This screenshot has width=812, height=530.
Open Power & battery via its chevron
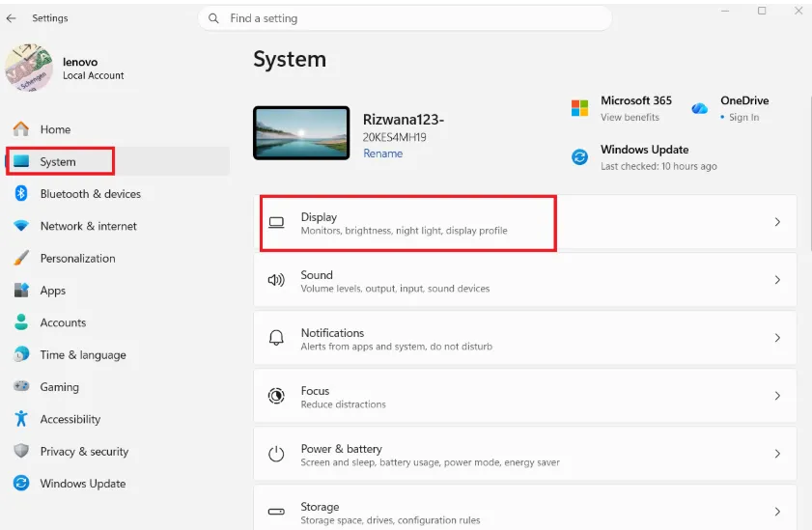(x=777, y=454)
